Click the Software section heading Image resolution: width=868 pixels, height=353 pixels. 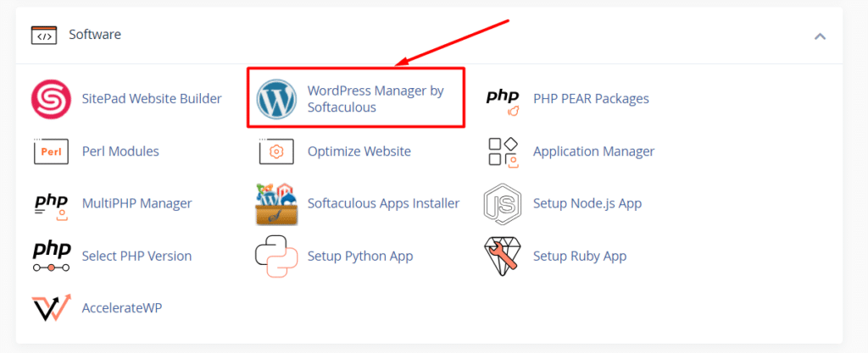pyautogui.click(x=95, y=34)
